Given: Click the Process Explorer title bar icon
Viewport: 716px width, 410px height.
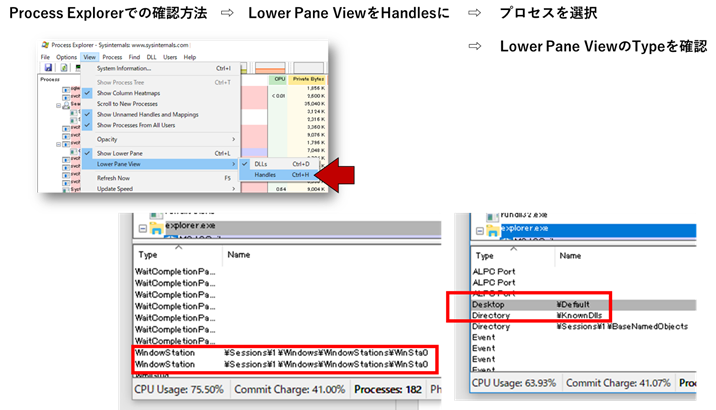Looking at the screenshot, I should [45, 45].
